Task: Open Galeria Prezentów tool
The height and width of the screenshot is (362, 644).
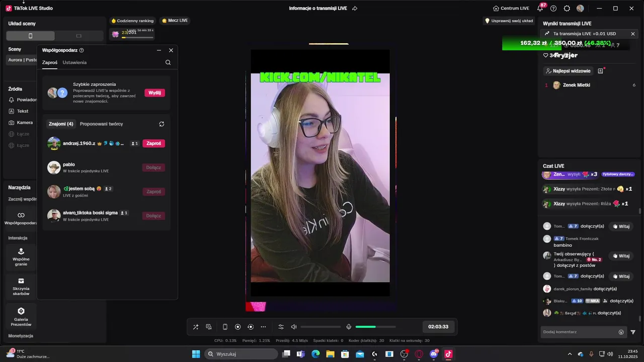Action: point(21,317)
